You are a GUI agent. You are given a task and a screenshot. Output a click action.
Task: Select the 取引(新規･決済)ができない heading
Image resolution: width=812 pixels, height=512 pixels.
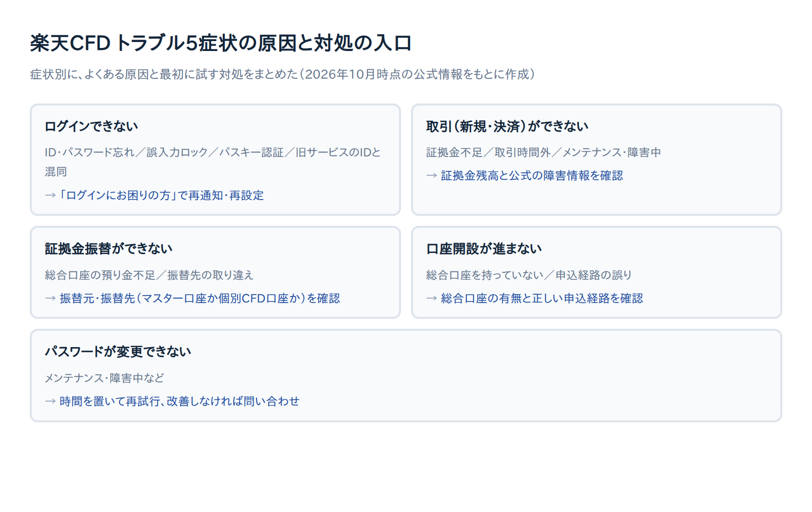tap(507, 126)
